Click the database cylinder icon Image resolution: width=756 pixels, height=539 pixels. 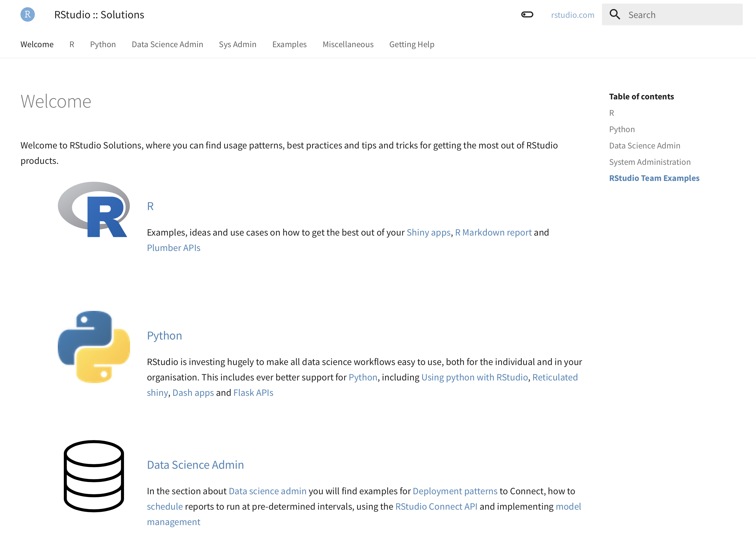[94, 476]
